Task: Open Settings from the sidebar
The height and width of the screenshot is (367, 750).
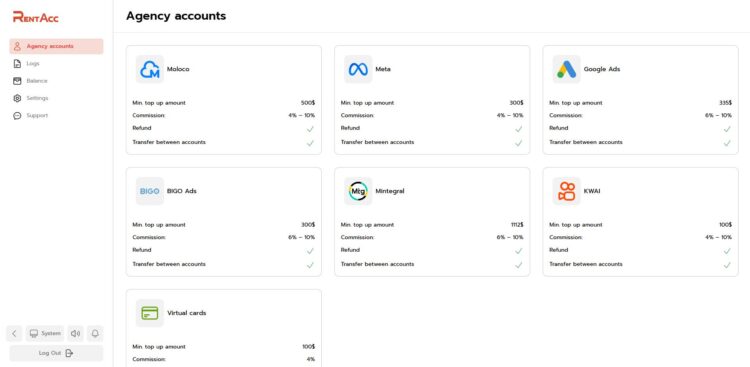Action: (x=56, y=98)
